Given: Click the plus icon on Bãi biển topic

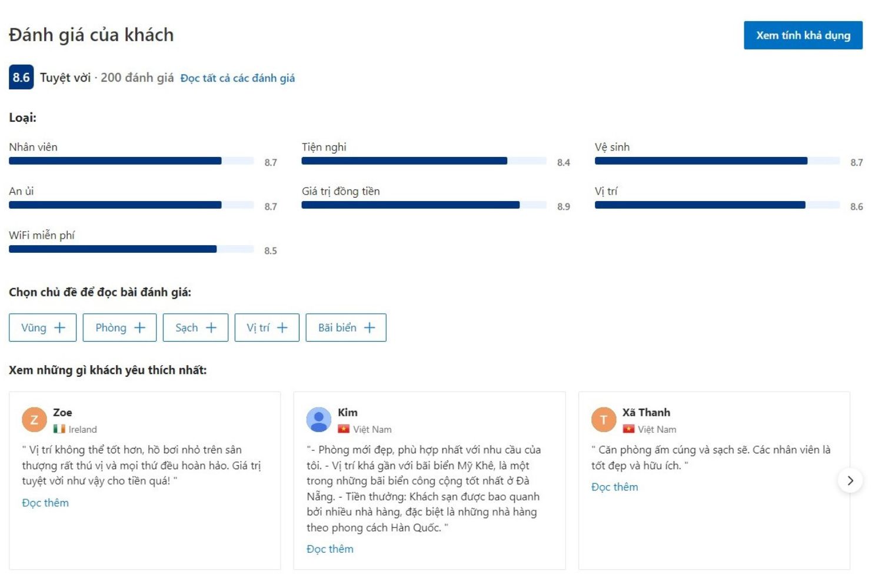Looking at the screenshot, I should (x=370, y=328).
